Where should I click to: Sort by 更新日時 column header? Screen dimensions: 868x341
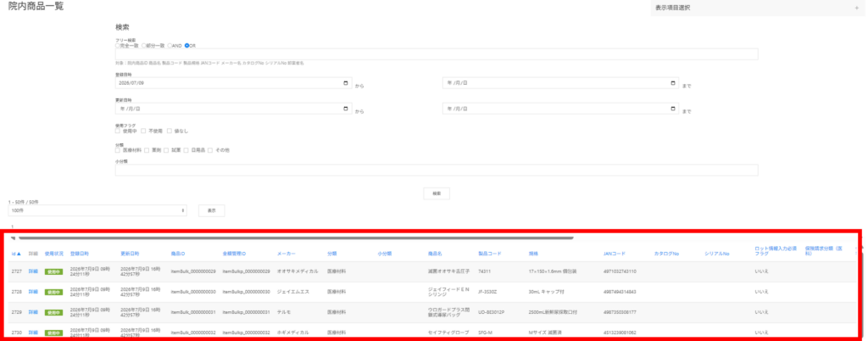(130, 254)
